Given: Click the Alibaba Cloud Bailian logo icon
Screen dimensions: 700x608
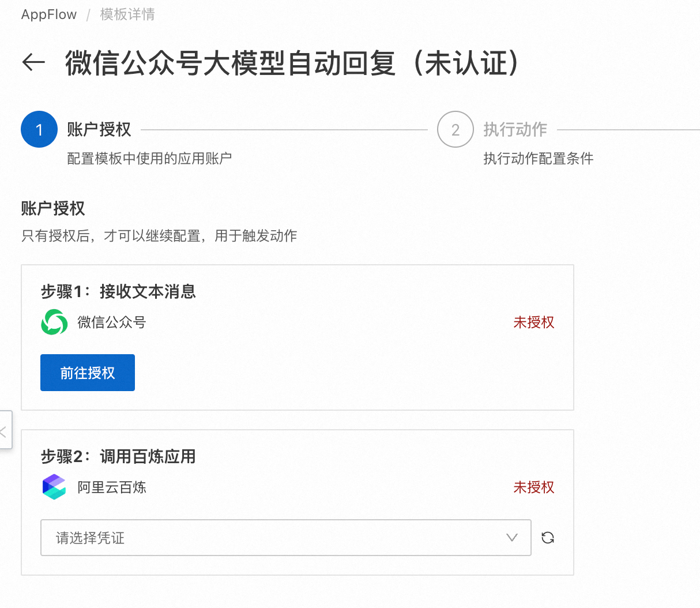Looking at the screenshot, I should (x=54, y=487).
